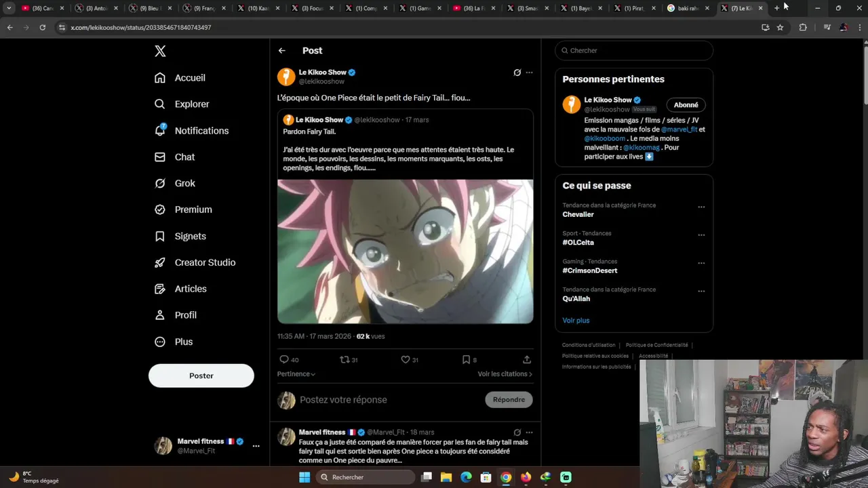Image resolution: width=868 pixels, height=488 pixels.
Task: Open more options for Chevalier trend
Action: pyautogui.click(x=701, y=207)
